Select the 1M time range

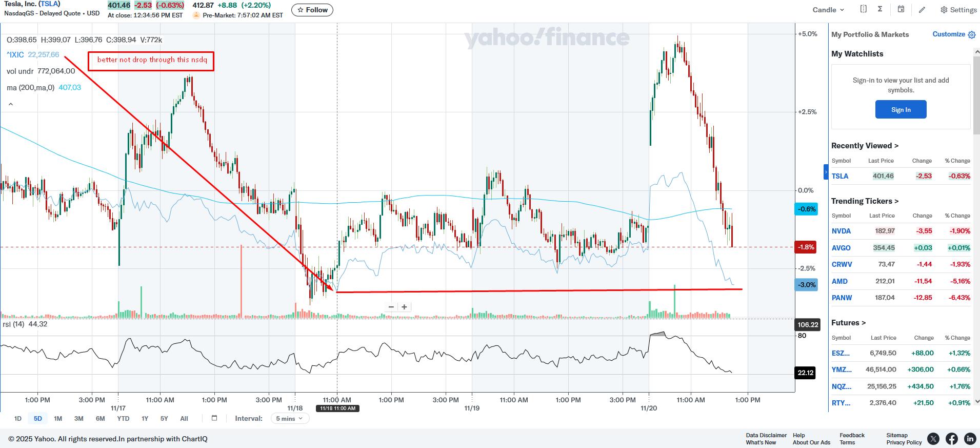point(58,419)
